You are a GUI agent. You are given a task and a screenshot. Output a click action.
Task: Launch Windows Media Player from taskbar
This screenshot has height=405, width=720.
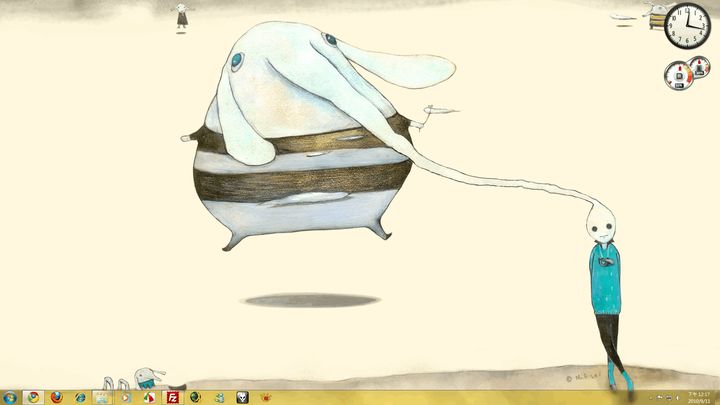click(126, 397)
